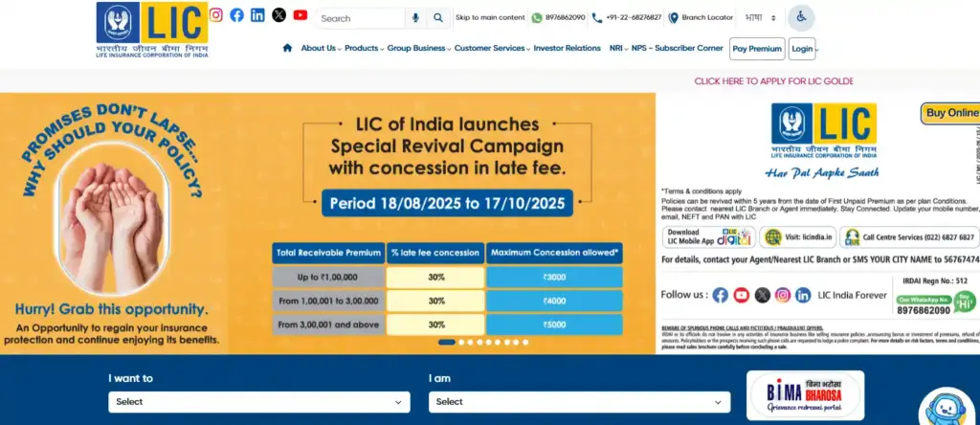This screenshot has height=425, width=980.
Task: Expand the 'I am' select dropdown
Action: tap(578, 402)
